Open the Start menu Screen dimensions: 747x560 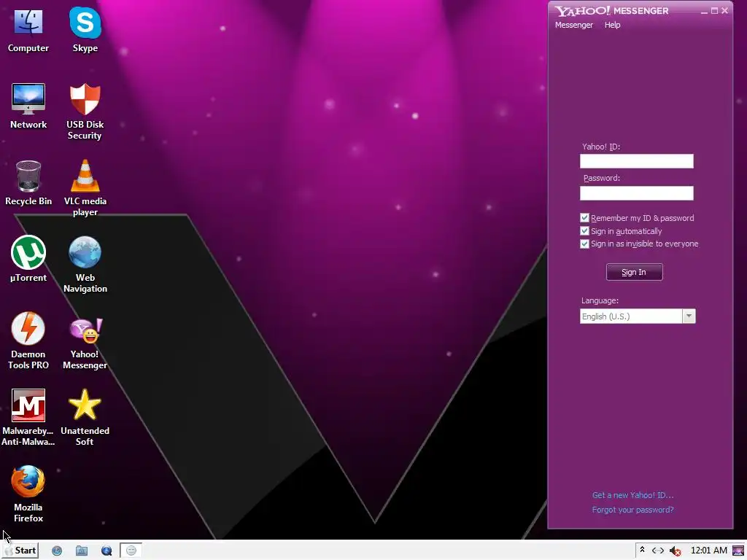[20, 551]
